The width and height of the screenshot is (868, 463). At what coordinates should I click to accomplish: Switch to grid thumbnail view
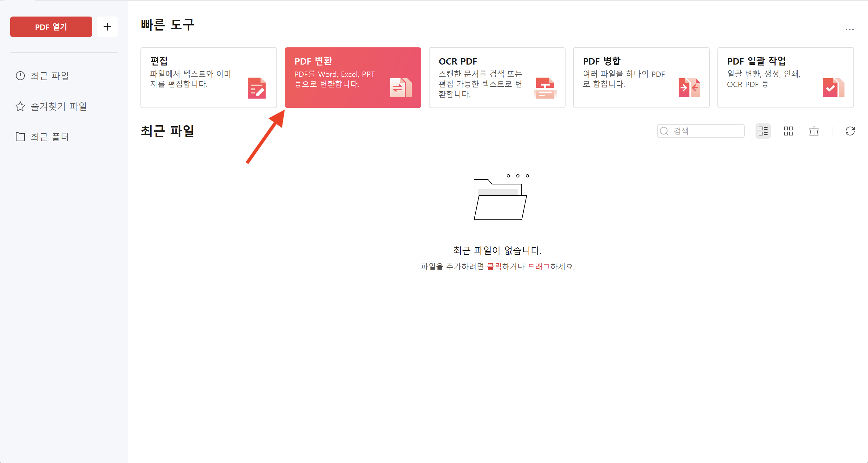(x=789, y=131)
